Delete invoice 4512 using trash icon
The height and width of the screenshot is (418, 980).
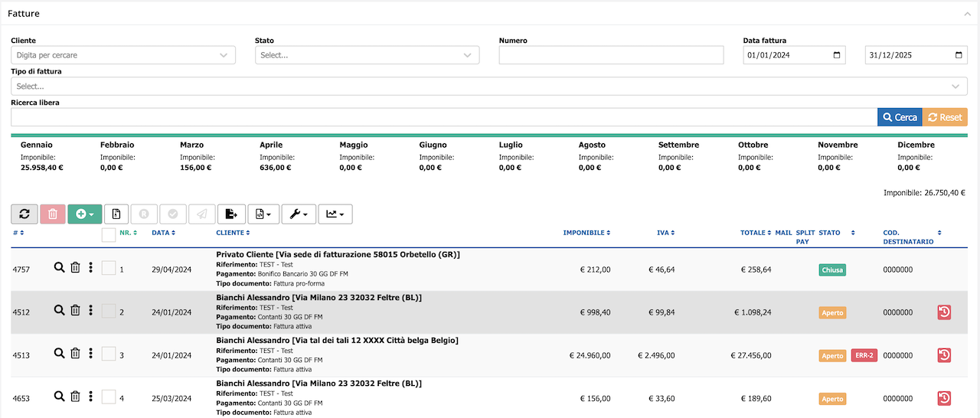[75, 310]
